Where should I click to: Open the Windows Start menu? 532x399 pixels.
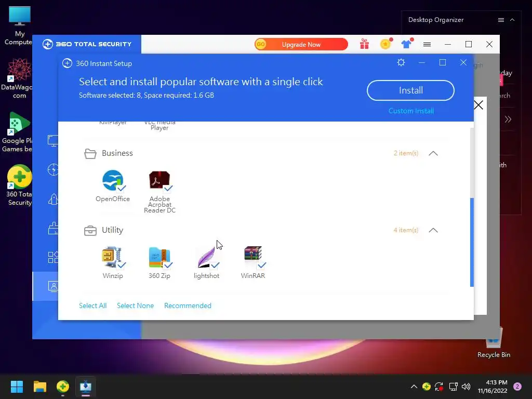(x=17, y=387)
